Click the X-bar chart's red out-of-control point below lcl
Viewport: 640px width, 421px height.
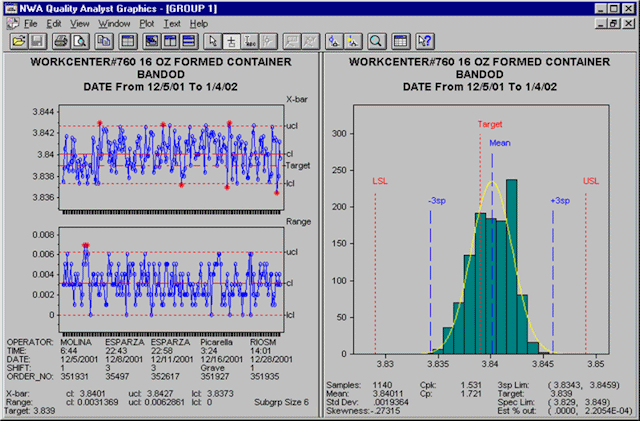277,192
